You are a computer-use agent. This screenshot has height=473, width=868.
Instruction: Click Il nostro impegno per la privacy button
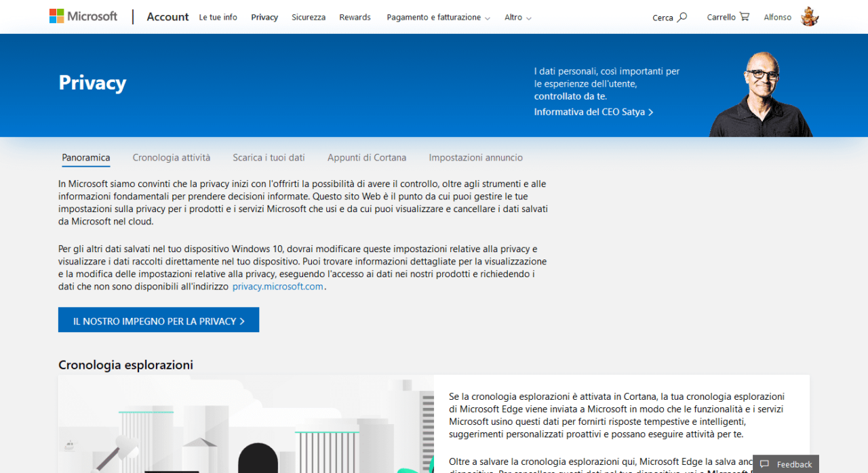pos(159,321)
